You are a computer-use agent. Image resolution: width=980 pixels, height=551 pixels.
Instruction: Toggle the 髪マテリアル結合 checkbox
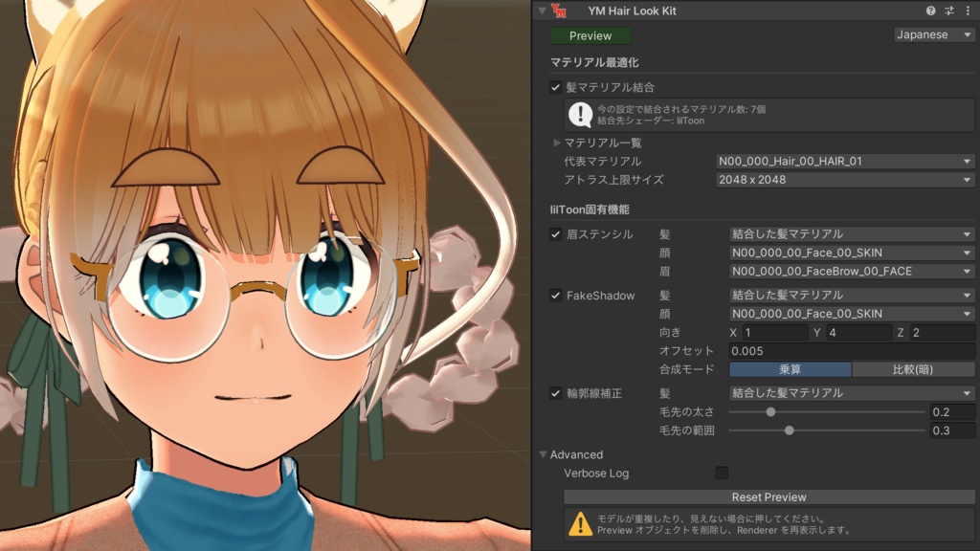click(556, 87)
